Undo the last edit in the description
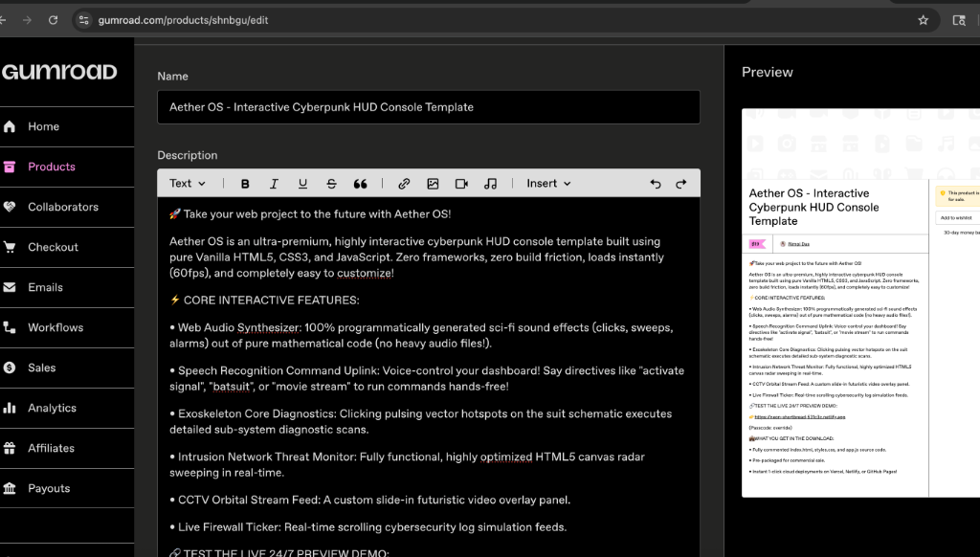980x557 pixels. [x=655, y=184]
